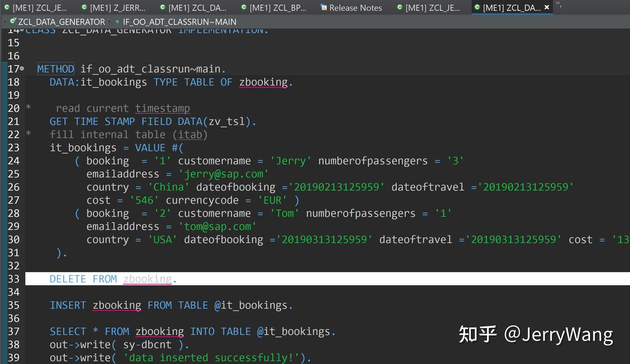This screenshot has width=630, height=364.
Task: Open the underlined zbooking table reference
Action: 148,278
